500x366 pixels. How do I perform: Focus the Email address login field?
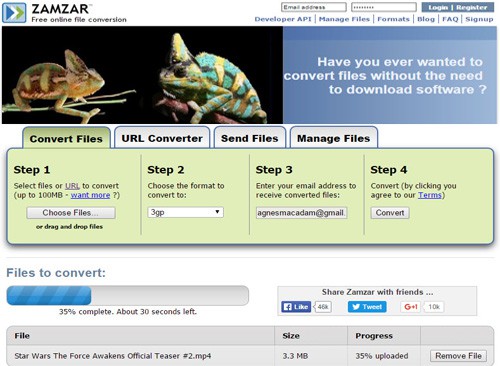click(314, 7)
